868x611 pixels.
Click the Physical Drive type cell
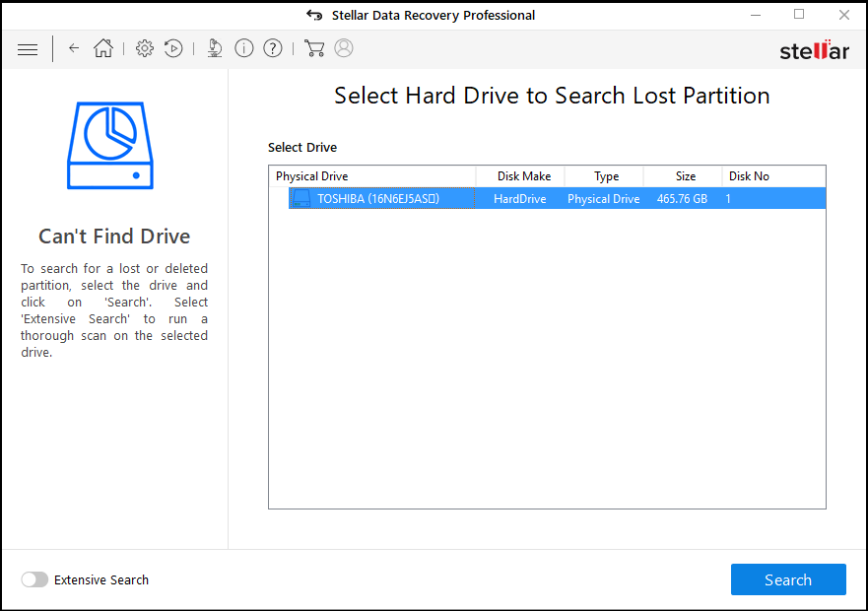point(603,199)
